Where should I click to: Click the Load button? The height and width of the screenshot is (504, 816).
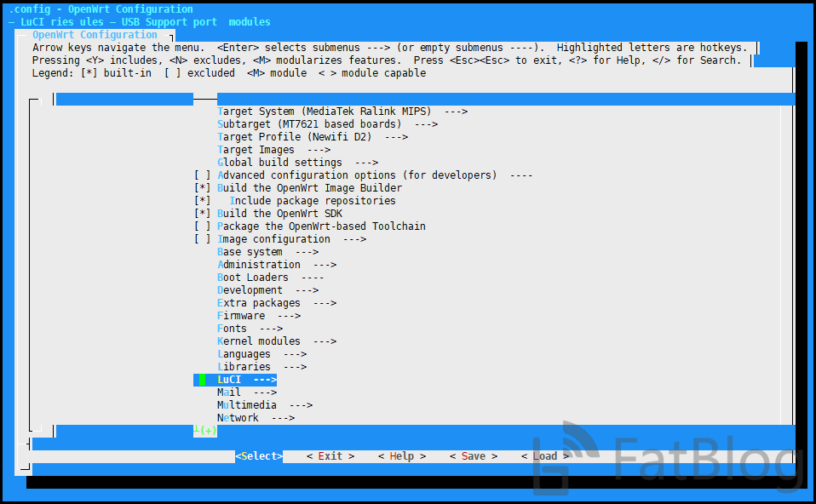point(545,456)
